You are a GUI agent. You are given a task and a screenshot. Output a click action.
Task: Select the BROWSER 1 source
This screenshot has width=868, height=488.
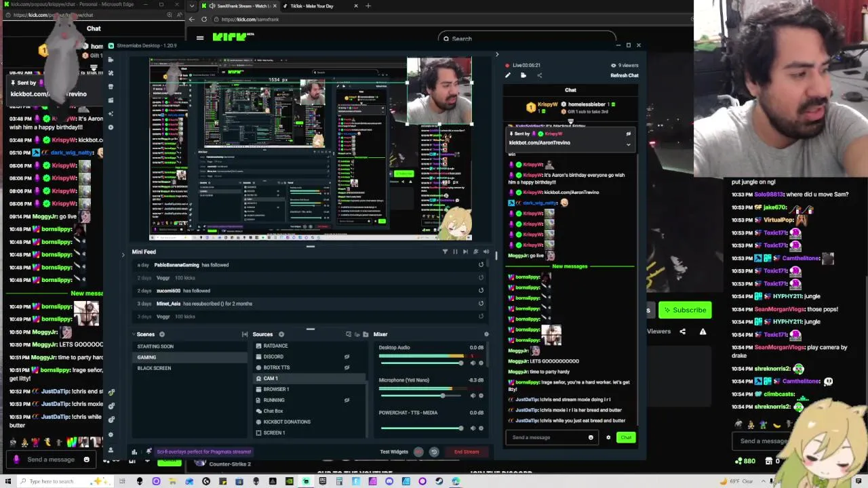tap(309, 389)
